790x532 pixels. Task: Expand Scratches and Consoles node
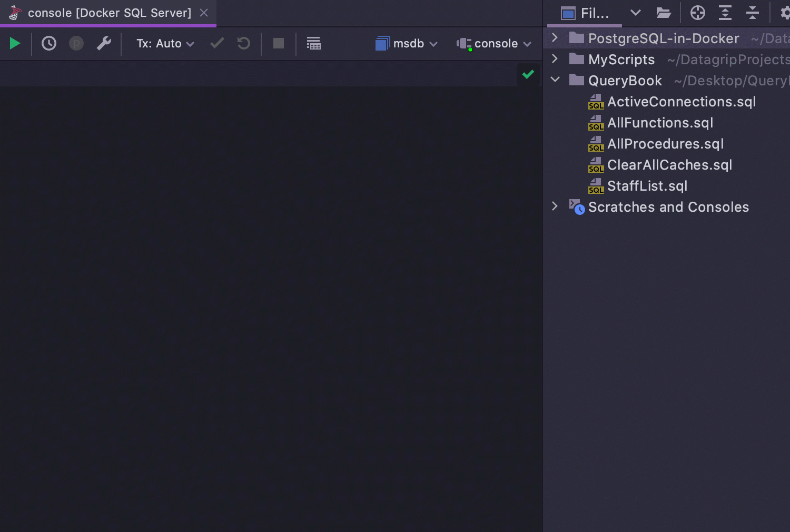[x=555, y=206]
